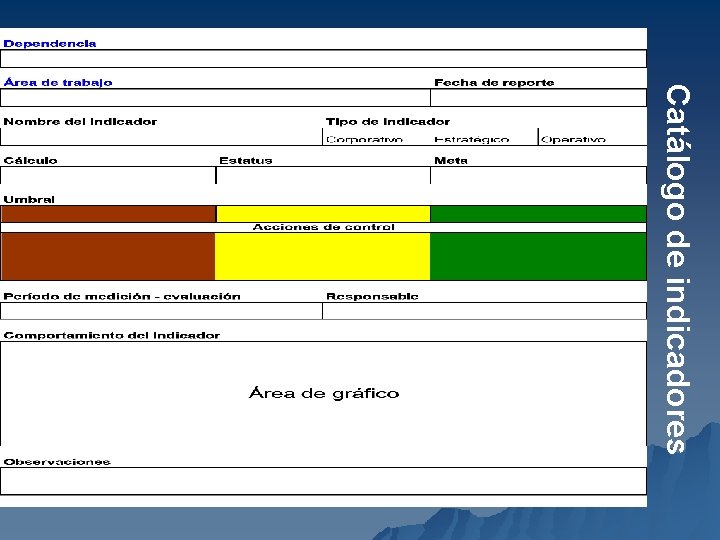720x540 pixels.
Task: Click the Catálogo de indicadores title
Action: click(678, 269)
